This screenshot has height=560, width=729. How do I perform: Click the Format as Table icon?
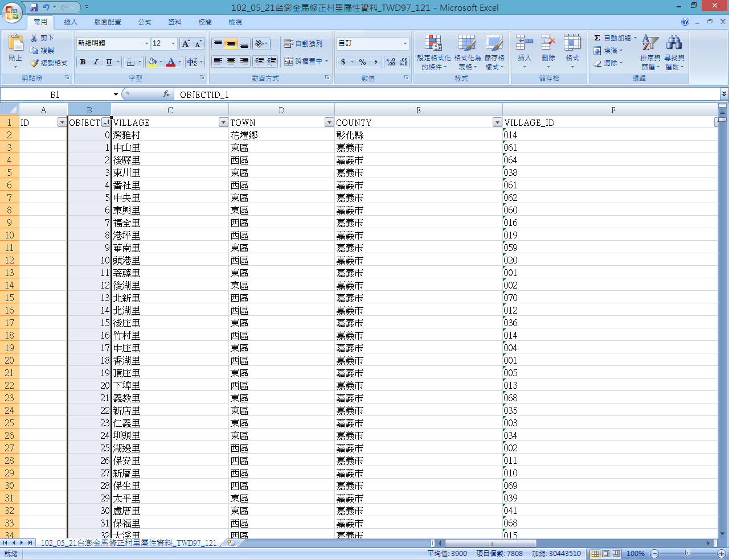[x=467, y=44]
